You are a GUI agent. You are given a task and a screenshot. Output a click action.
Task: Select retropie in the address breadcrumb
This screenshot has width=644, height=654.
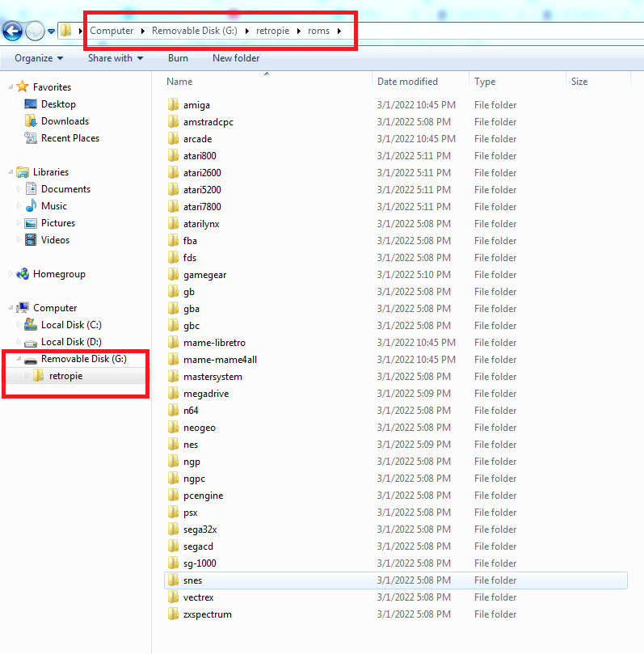(272, 31)
